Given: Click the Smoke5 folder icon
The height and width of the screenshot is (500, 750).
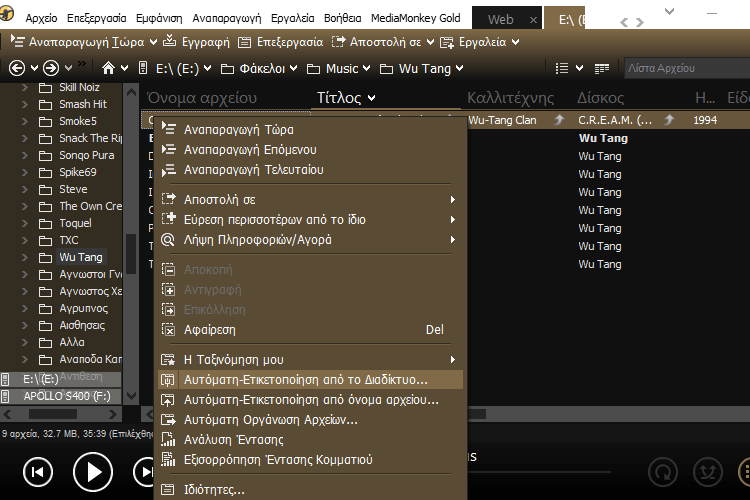Looking at the screenshot, I should [45, 122].
